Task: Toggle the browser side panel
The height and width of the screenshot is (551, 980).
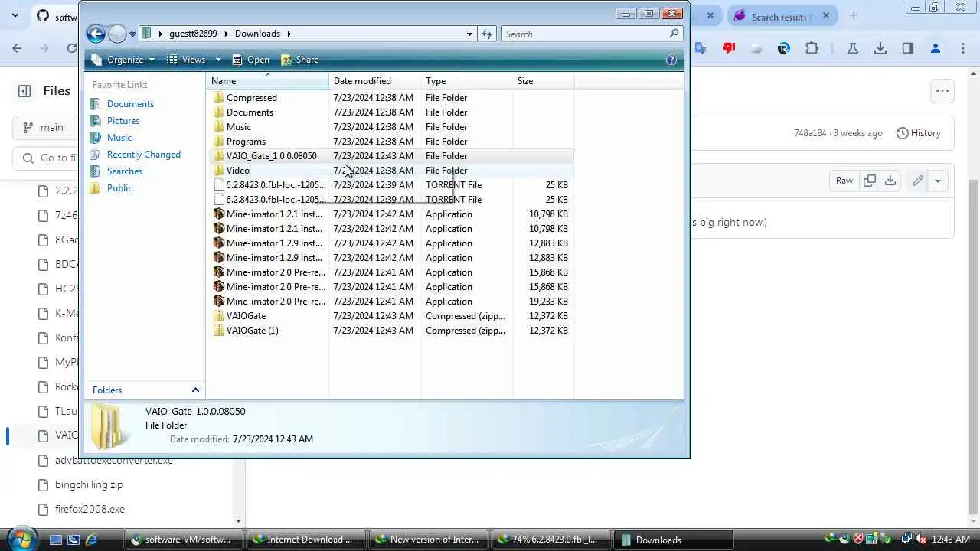Action: [908, 48]
